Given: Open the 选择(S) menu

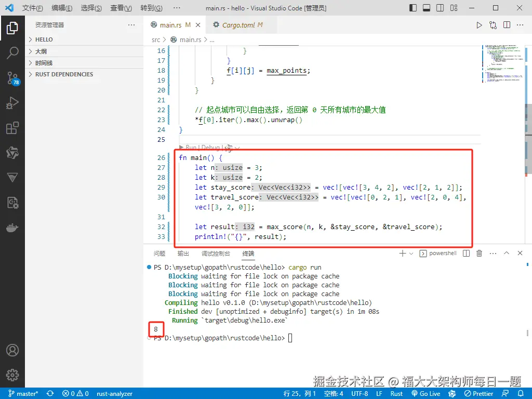Looking at the screenshot, I should click(91, 8).
